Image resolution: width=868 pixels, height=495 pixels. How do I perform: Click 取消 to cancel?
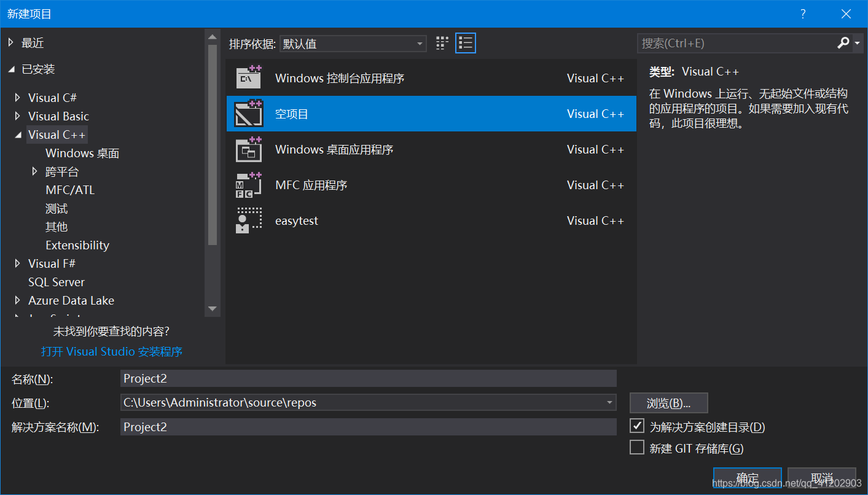(822, 478)
